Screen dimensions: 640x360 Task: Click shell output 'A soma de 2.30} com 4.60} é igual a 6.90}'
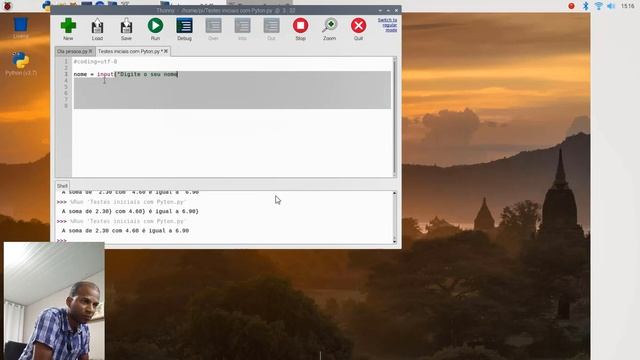tap(130, 211)
